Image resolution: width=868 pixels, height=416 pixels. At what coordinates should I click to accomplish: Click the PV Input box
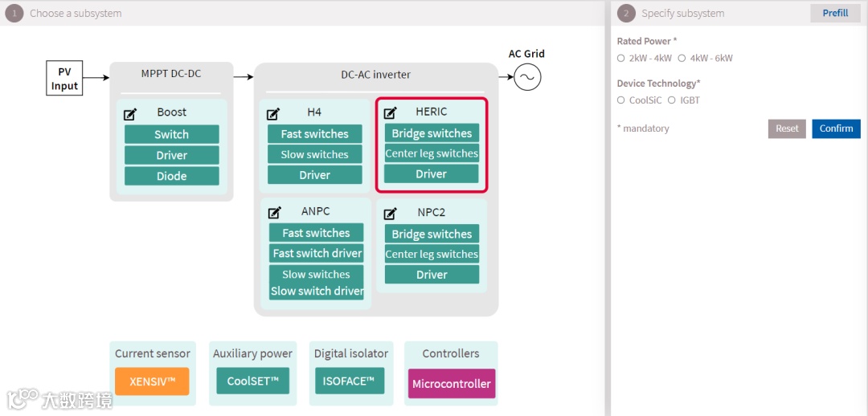click(x=64, y=78)
